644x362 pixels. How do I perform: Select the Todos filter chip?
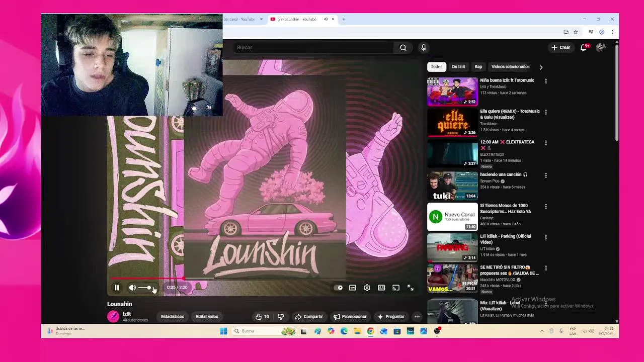(437, 67)
